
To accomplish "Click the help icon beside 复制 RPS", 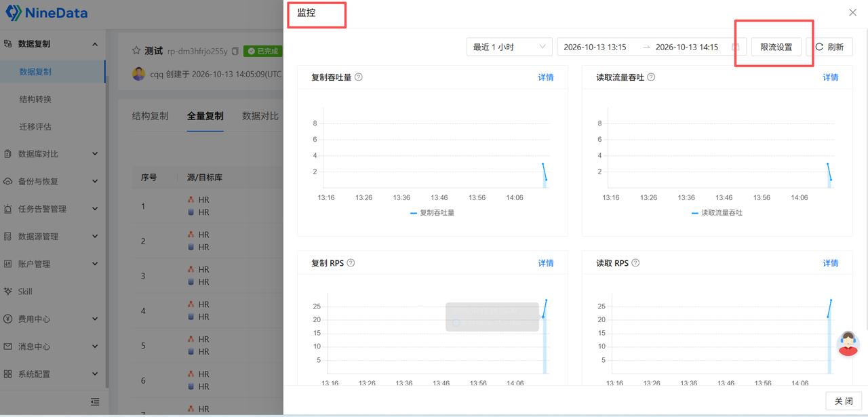I will click(351, 263).
